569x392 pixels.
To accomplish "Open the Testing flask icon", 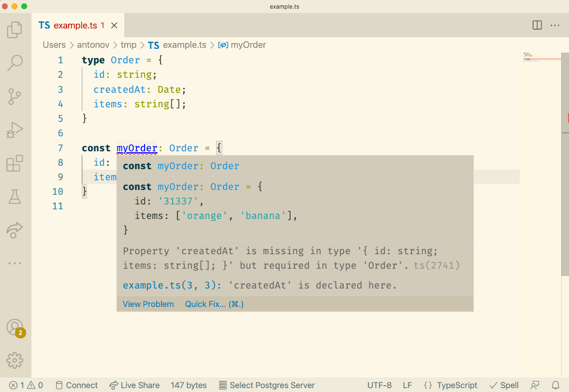I will point(15,197).
